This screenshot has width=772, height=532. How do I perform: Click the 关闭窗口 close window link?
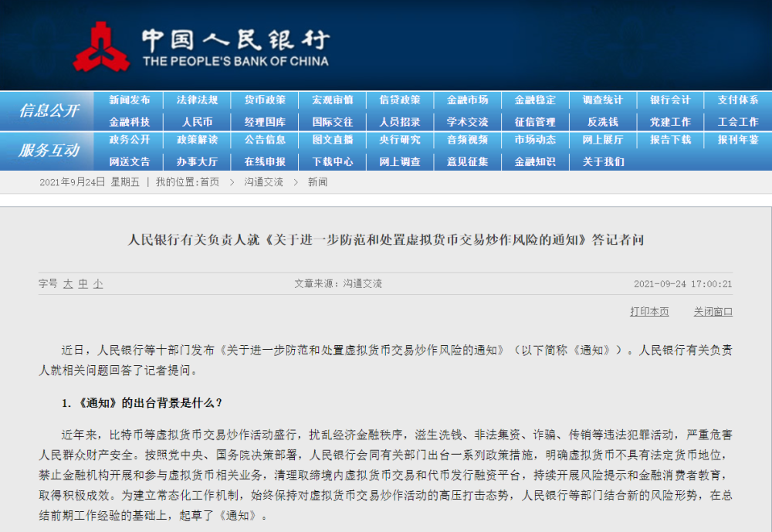click(713, 312)
